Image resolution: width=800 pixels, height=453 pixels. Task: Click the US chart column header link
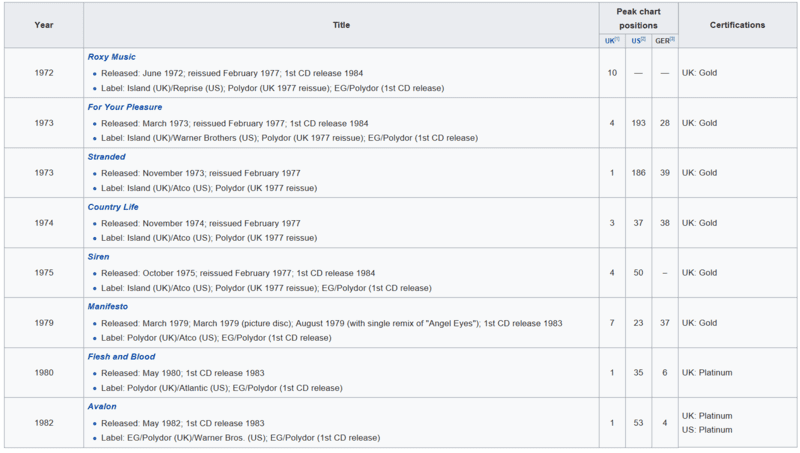point(636,41)
